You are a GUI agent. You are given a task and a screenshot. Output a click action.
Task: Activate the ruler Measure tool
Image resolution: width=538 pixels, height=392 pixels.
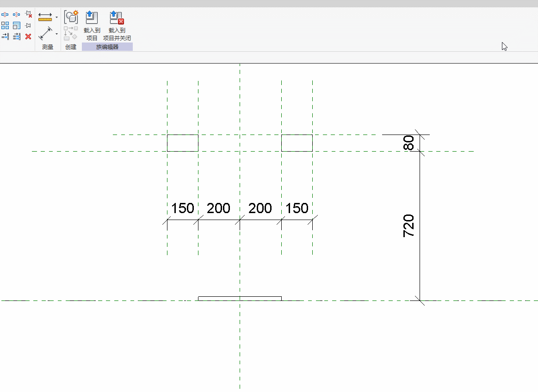coord(45,17)
